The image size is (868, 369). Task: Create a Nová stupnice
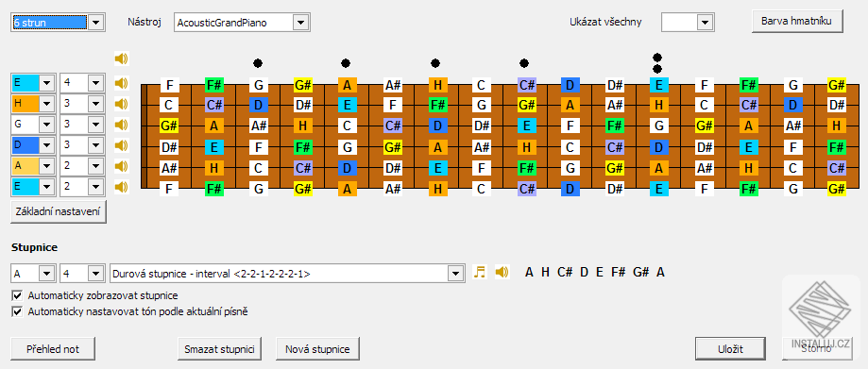(x=317, y=349)
